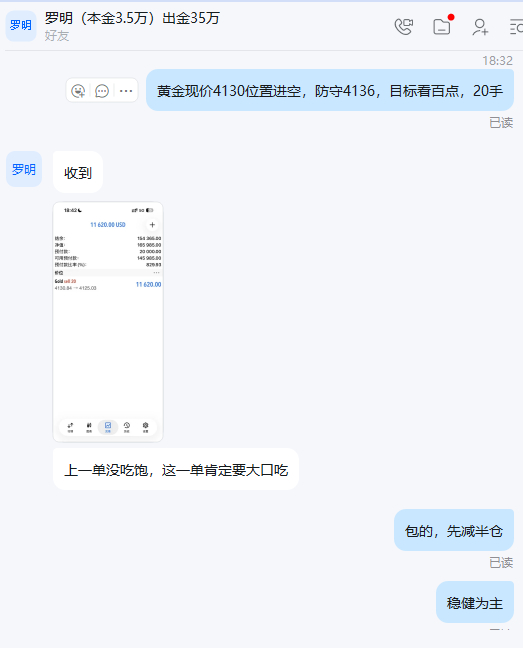523x648 pixels.
Task: Open the 罗明 avatar beside 收到
Action: click(24, 169)
